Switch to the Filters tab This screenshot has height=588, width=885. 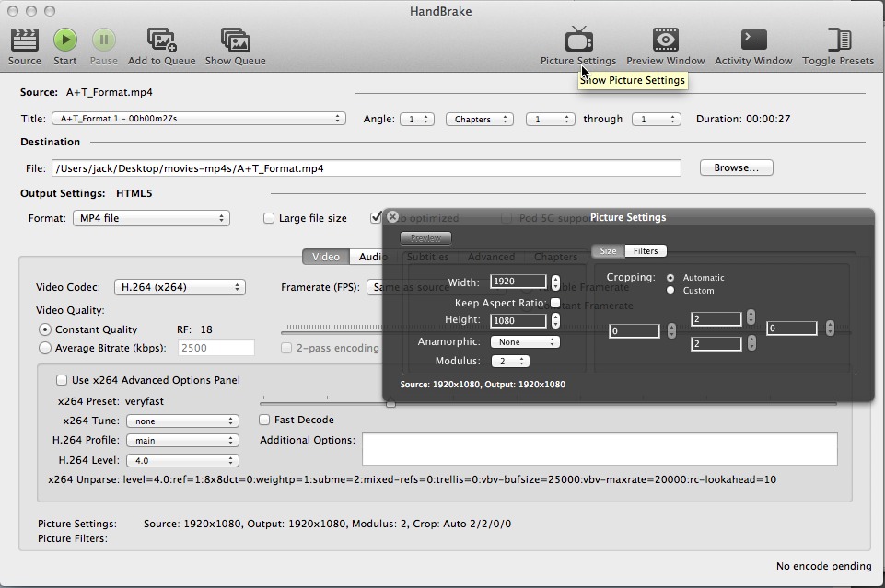point(645,251)
